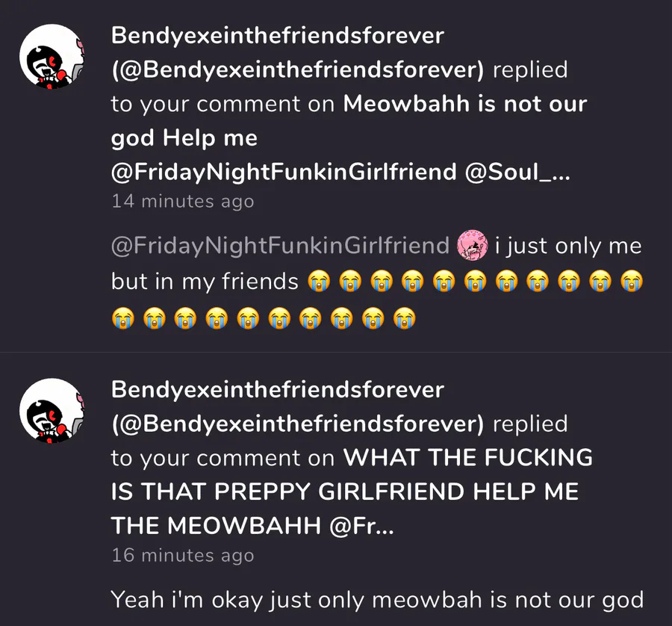Open the first notification's Bendy profile avatar

[52, 57]
